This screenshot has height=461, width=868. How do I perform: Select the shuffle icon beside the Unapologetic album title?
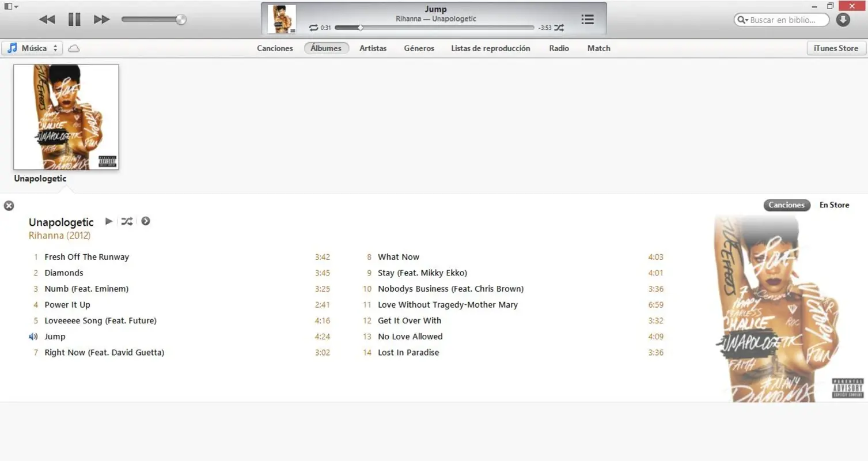pyautogui.click(x=127, y=221)
